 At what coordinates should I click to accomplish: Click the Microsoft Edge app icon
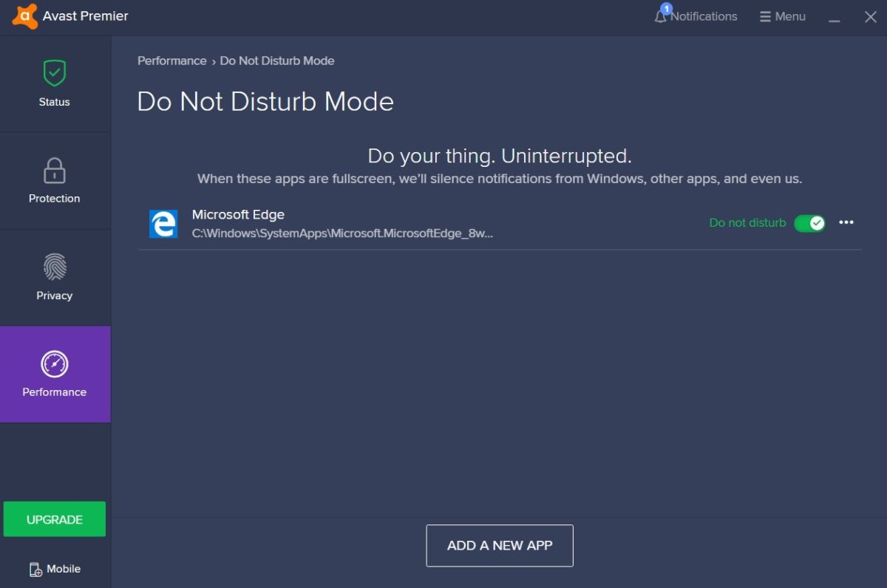click(x=163, y=223)
